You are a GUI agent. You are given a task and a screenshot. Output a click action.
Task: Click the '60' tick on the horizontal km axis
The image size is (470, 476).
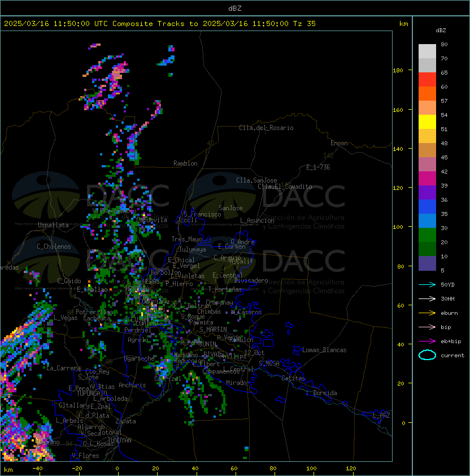tap(234, 469)
